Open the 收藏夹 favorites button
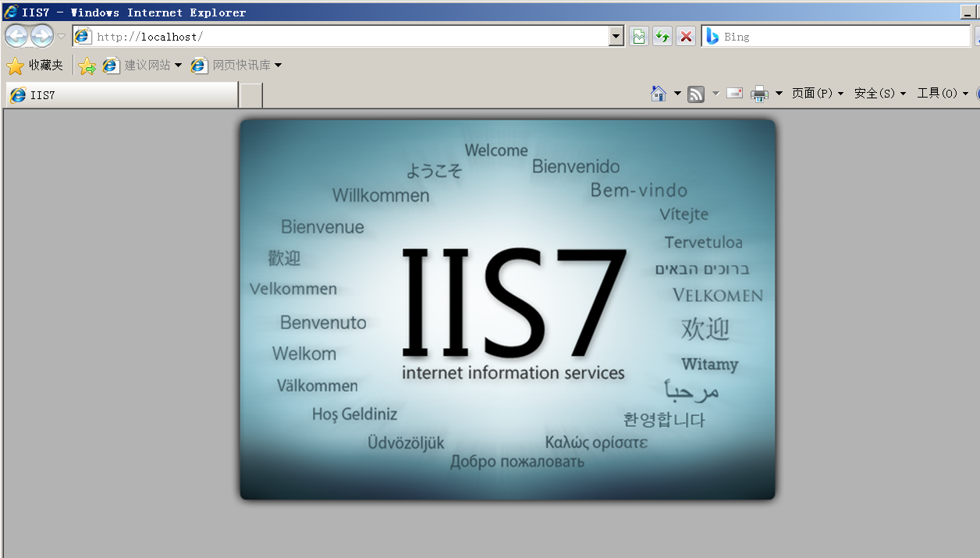980x558 pixels. coord(35,66)
